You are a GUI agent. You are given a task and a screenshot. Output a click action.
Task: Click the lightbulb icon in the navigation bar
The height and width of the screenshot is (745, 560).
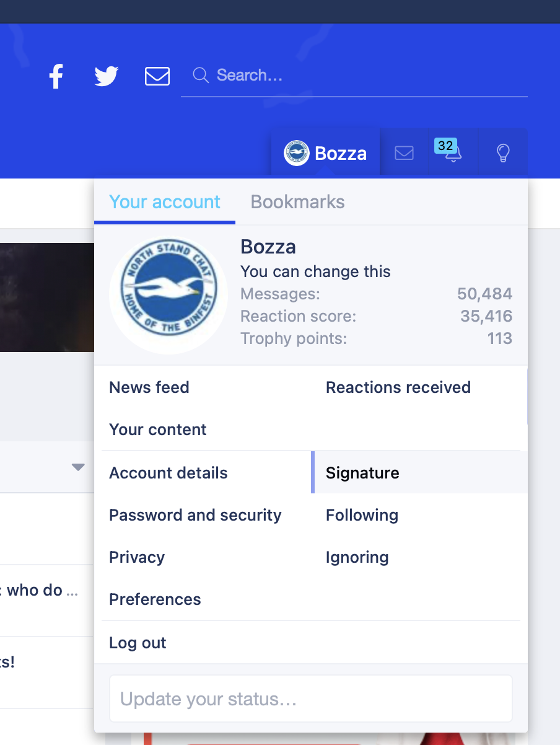pos(503,152)
